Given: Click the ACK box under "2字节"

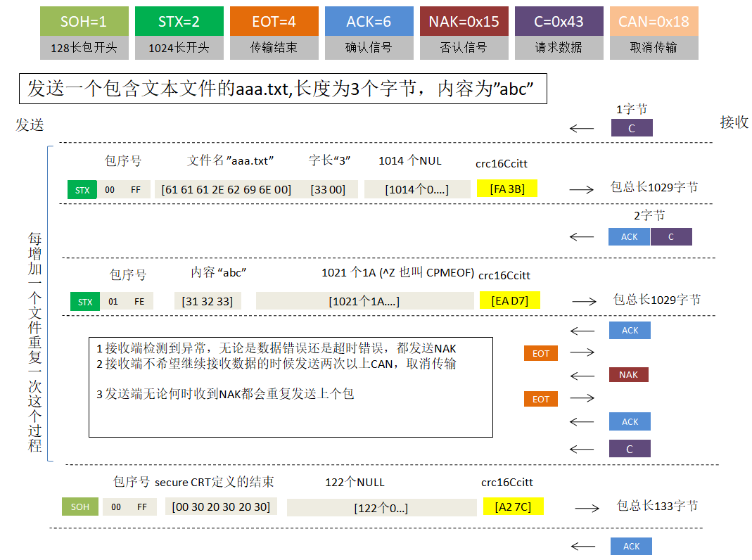Looking at the screenshot, I should pos(629,237).
